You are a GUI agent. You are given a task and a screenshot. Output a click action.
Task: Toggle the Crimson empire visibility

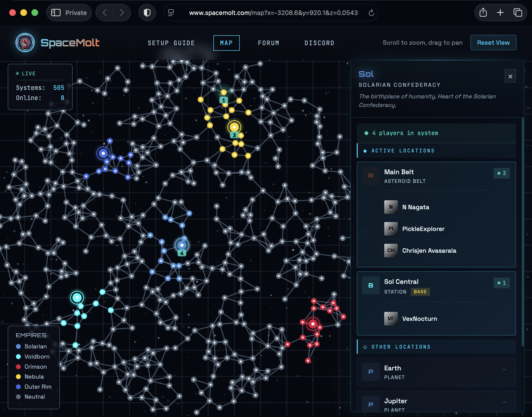(18, 367)
